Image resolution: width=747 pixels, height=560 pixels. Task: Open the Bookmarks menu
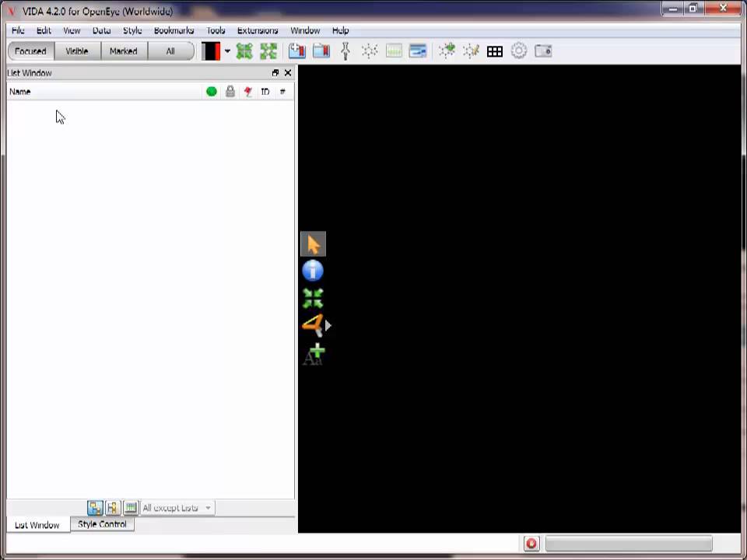pyautogui.click(x=174, y=30)
